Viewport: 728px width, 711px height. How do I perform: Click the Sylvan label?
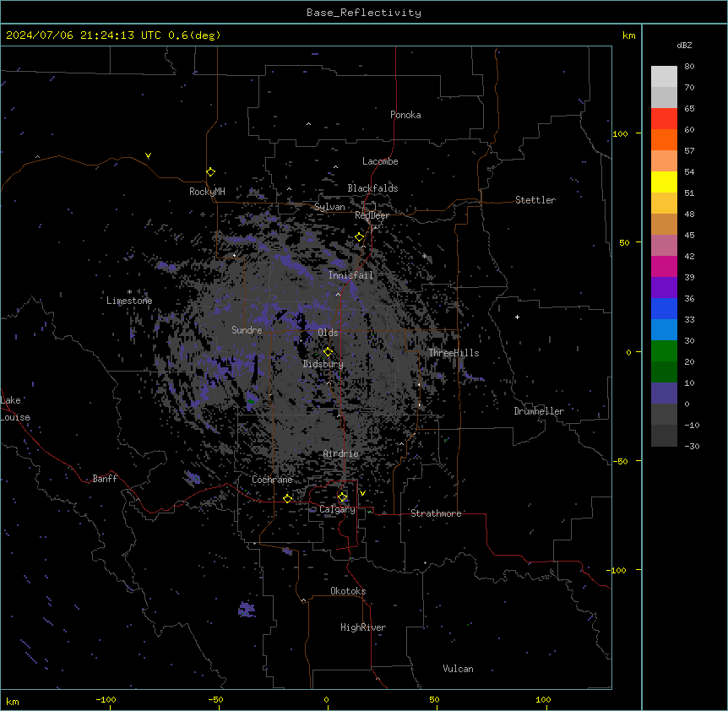(x=329, y=207)
